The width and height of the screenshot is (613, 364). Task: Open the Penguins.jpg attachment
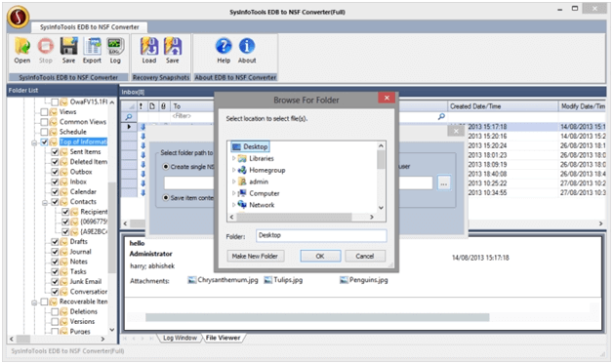pos(364,280)
